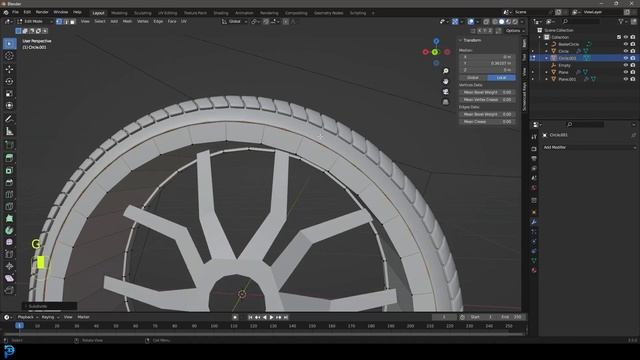Select the Poly Build tool
The height and width of the screenshot is (360, 640).
pos(9,218)
